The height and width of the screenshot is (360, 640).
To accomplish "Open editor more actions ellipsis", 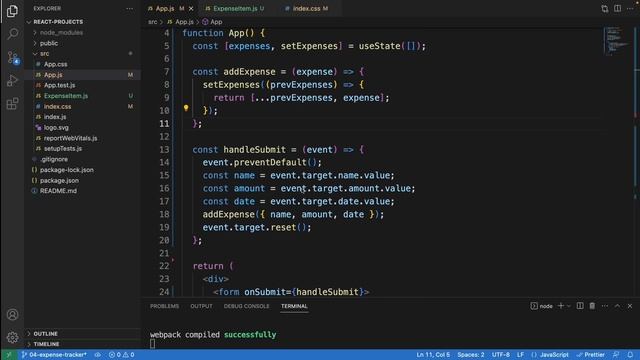I will [630, 9].
